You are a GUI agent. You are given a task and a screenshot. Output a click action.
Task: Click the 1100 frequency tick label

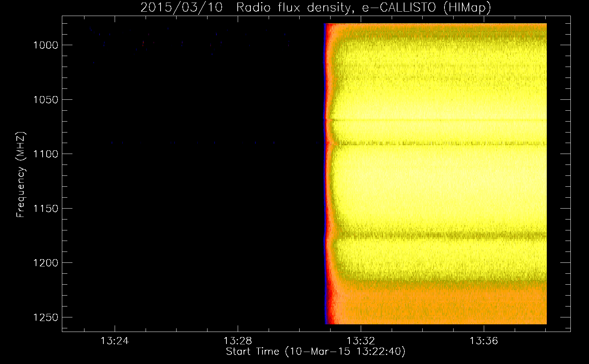(x=46, y=154)
